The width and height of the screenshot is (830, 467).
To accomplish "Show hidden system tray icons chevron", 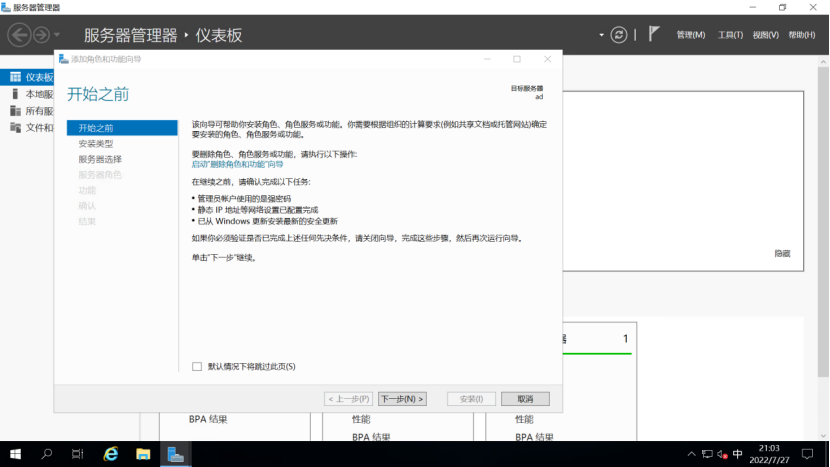I will pyautogui.click(x=691, y=454).
